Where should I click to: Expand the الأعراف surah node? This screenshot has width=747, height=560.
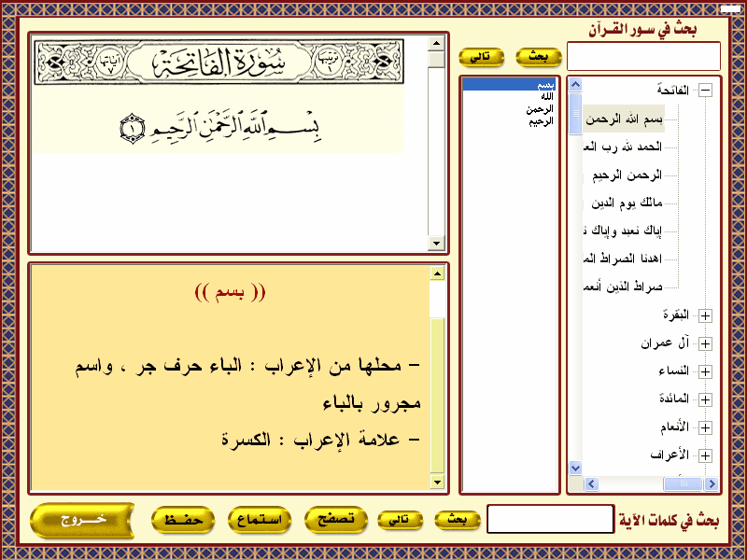pyautogui.click(x=706, y=455)
